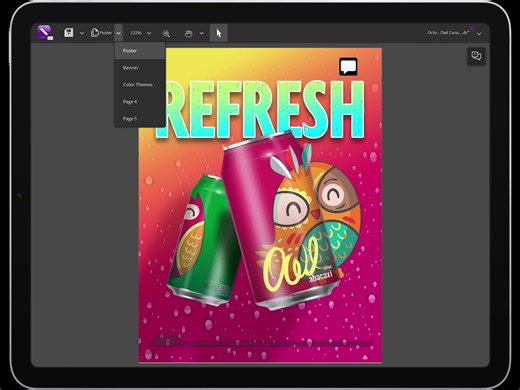Image resolution: width=520 pixels, height=390 pixels.
Task: Expand the Pan tool options chevron
Action: [202, 33]
